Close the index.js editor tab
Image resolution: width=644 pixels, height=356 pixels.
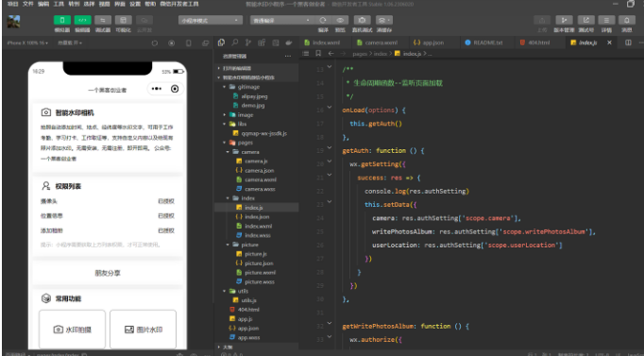[609, 42]
